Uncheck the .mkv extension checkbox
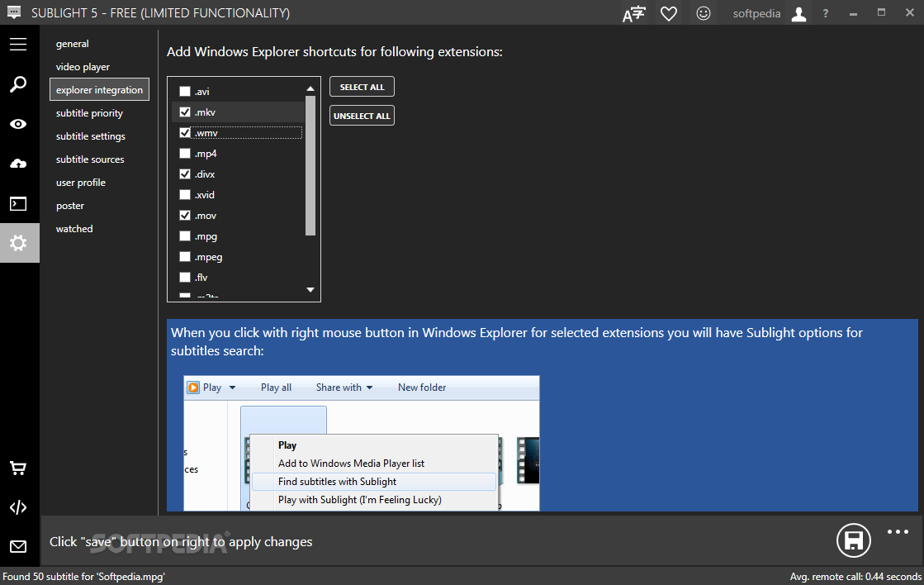This screenshot has height=585, width=924. click(x=185, y=112)
